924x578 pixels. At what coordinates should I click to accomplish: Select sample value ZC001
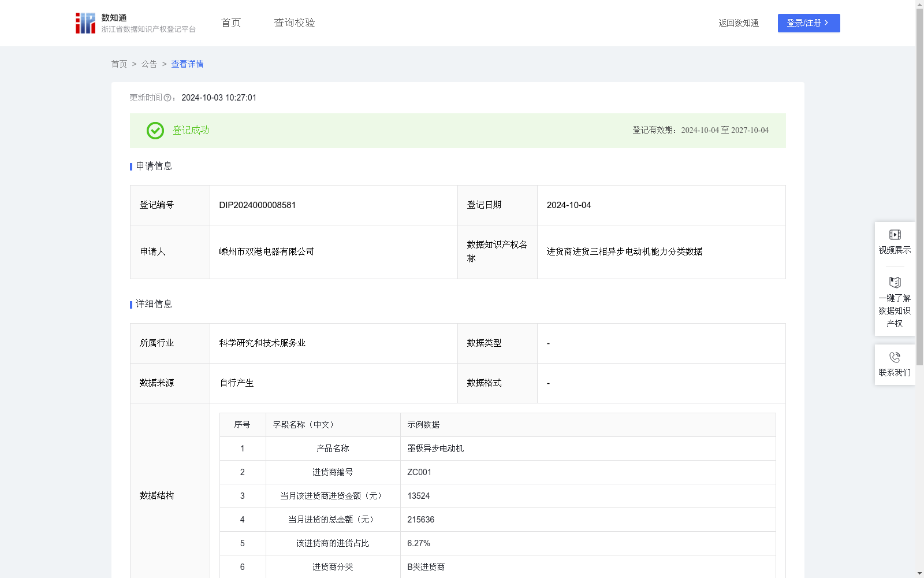pos(419,472)
